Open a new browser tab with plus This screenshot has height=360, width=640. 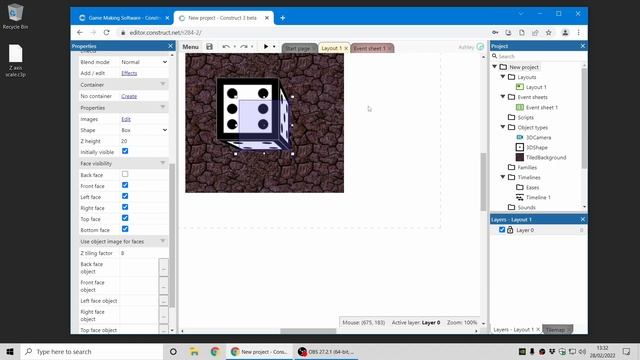pos(282,18)
